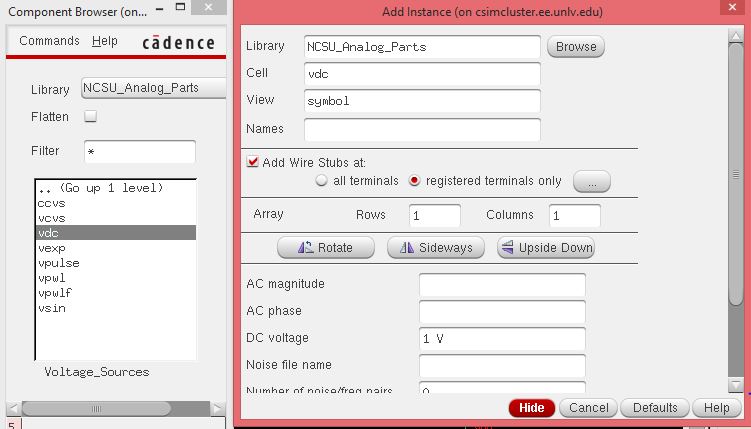Click the Filter input field
Viewport: 751px width, 429px height.
pos(140,152)
